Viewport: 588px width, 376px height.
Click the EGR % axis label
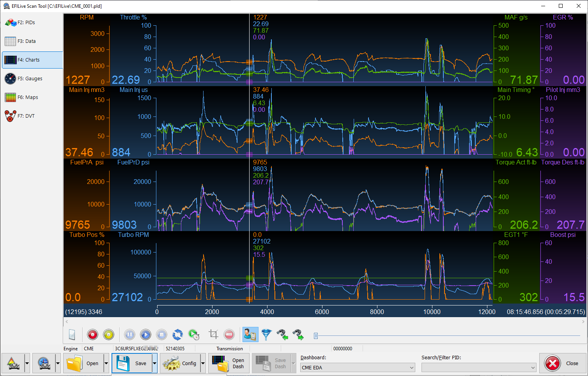pos(563,18)
